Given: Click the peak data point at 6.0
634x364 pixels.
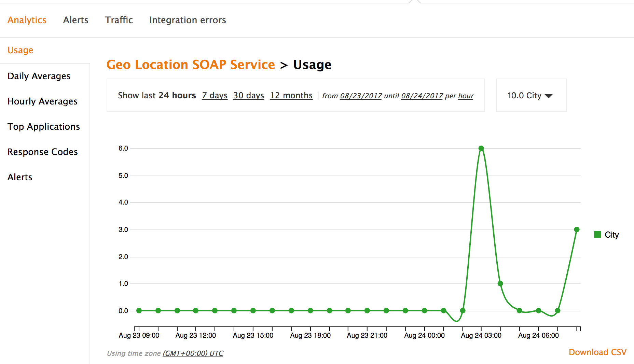Looking at the screenshot, I should coord(481,149).
